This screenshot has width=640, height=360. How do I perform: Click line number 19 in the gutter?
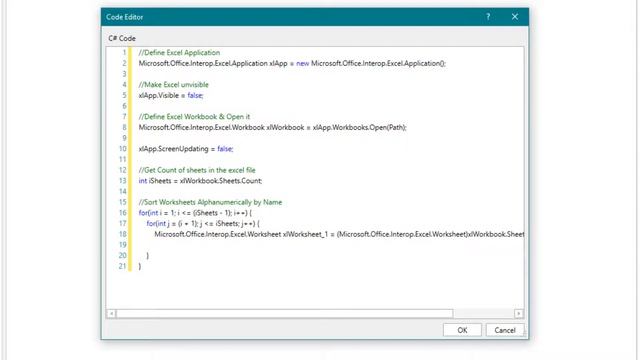tap(122, 245)
